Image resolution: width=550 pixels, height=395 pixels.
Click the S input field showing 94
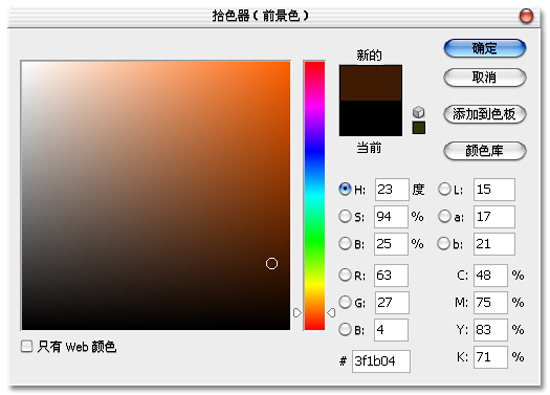point(391,217)
